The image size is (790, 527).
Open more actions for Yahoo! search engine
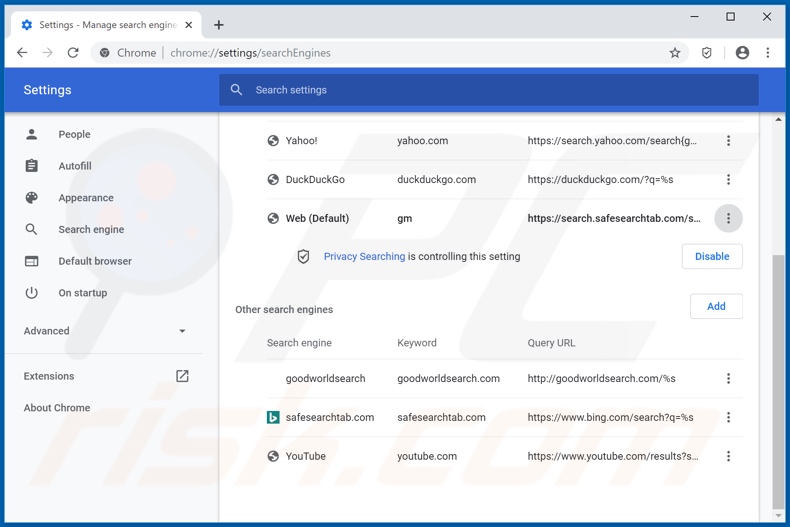728,141
